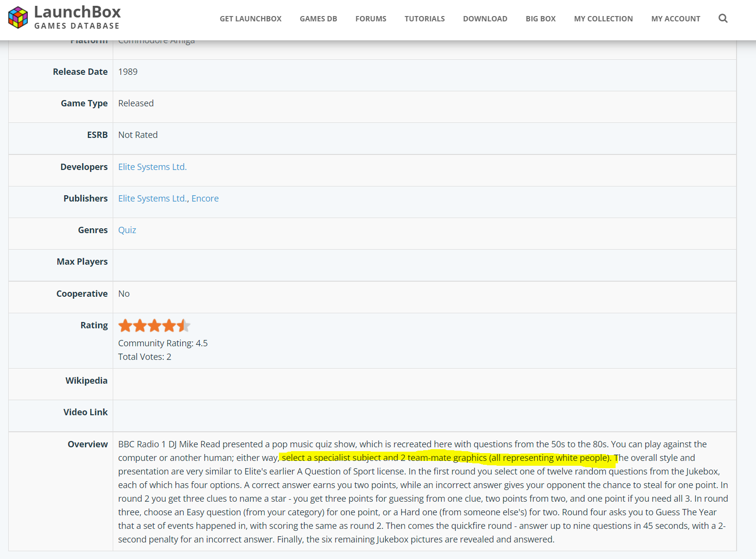756x559 pixels.
Task: Click the highlighted overview sentence about team-mate graphics
Action: (446, 457)
